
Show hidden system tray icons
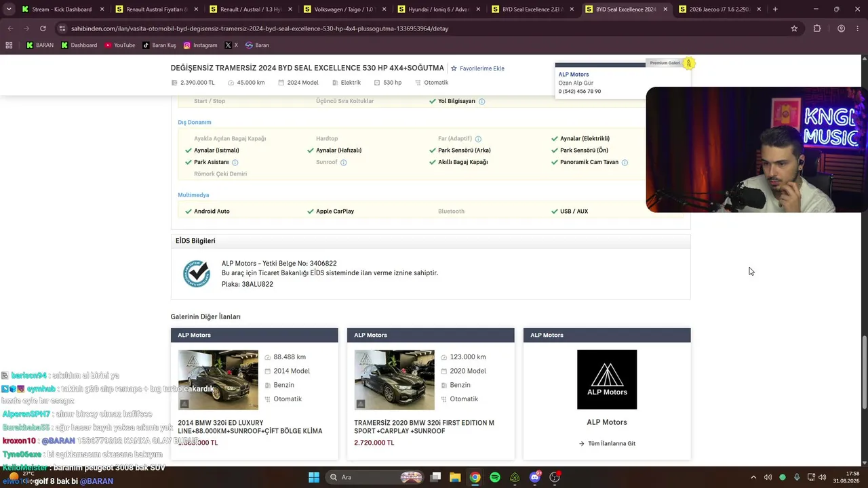[x=753, y=477]
